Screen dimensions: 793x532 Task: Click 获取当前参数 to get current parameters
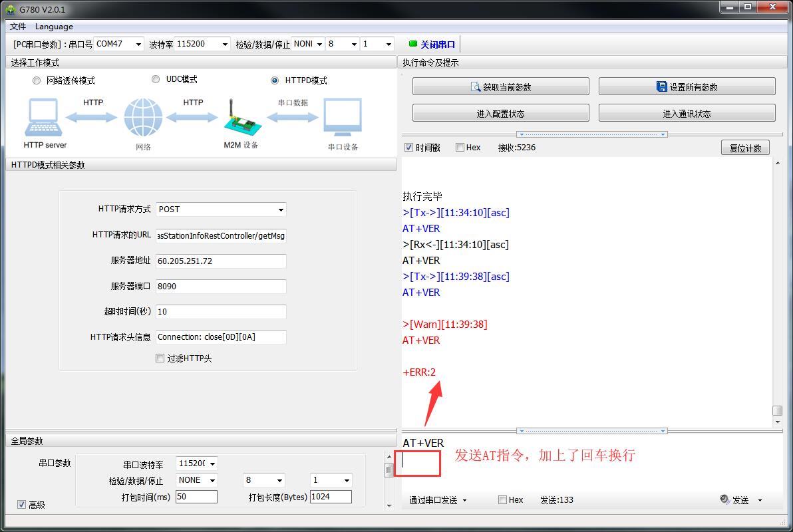(500, 87)
